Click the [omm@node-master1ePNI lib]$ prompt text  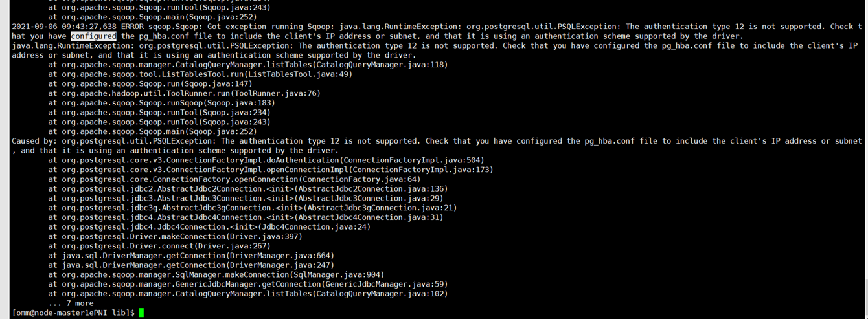coord(74,313)
